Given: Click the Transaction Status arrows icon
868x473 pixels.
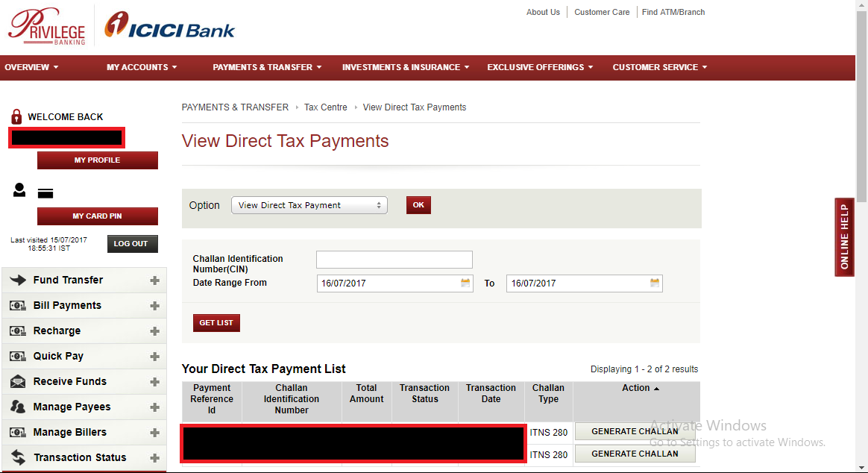Looking at the screenshot, I should [18, 457].
